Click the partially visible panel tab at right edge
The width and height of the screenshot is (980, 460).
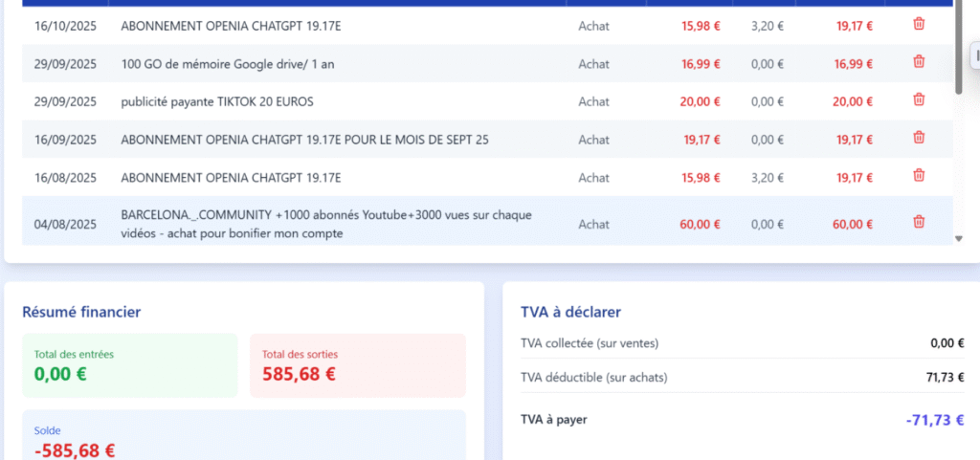coord(975,55)
